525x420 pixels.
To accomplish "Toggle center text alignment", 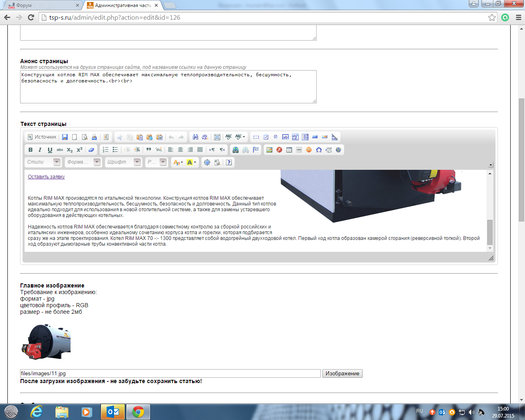I will pos(180,150).
